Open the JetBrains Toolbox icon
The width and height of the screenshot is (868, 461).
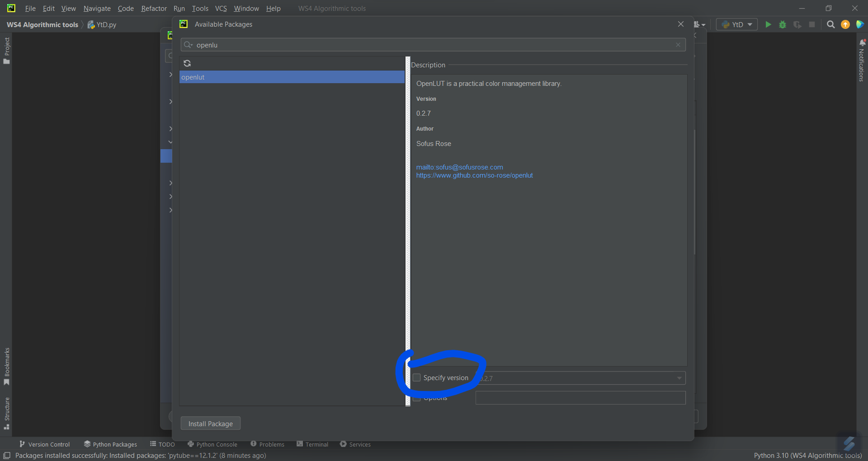[860, 24]
